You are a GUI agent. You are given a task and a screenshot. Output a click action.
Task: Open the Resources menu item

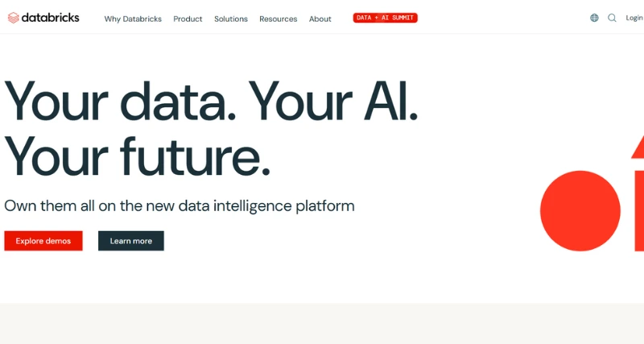click(x=278, y=19)
